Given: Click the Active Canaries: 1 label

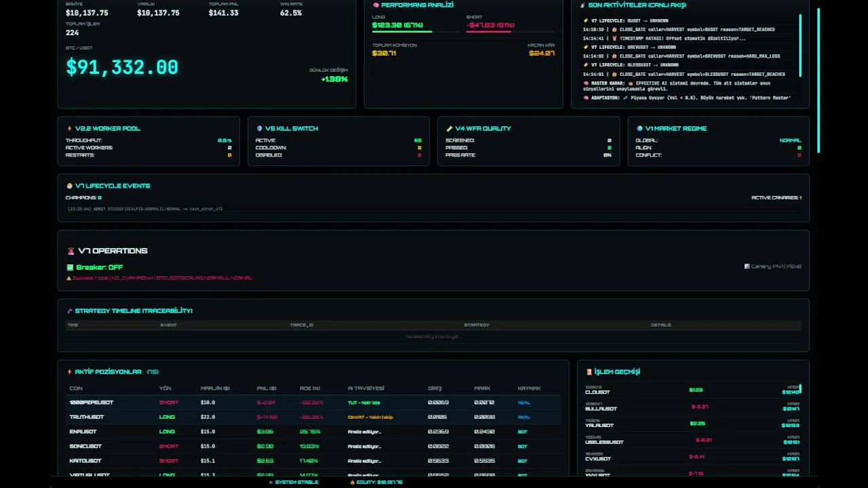Looking at the screenshot, I should (x=776, y=198).
